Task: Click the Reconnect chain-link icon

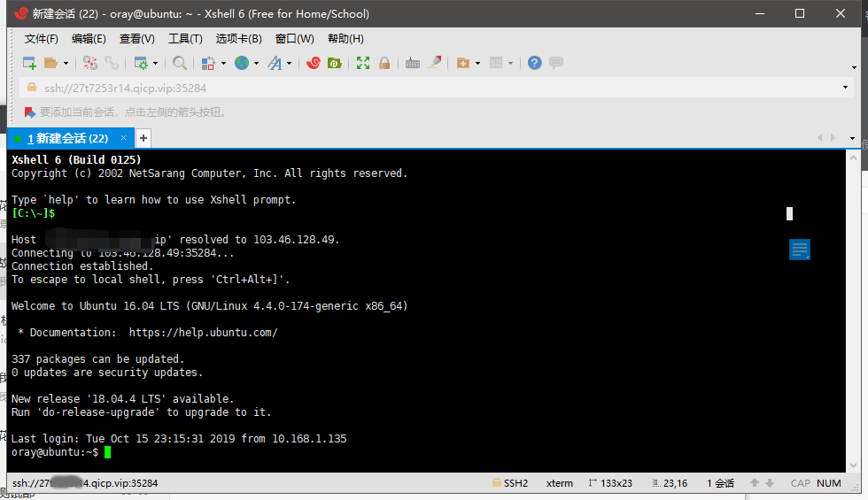Action: [x=112, y=63]
